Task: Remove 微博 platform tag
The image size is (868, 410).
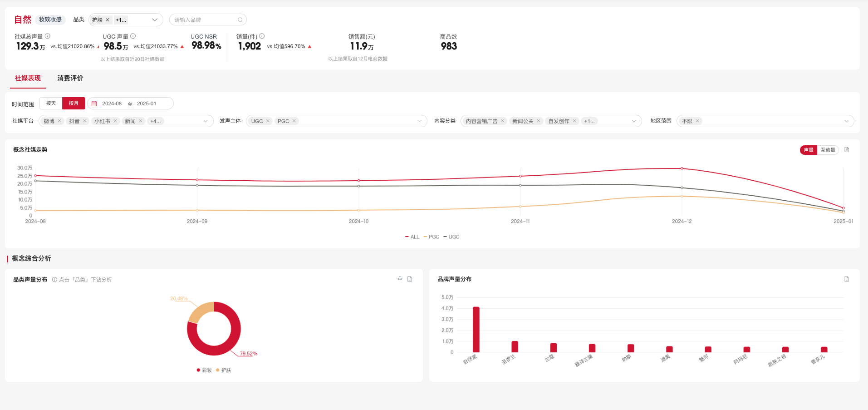Action: (x=59, y=121)
